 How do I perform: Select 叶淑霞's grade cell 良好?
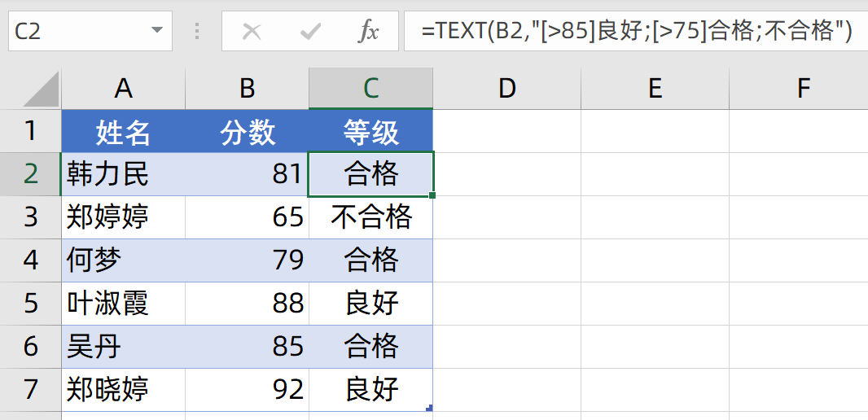pos(370,304)
